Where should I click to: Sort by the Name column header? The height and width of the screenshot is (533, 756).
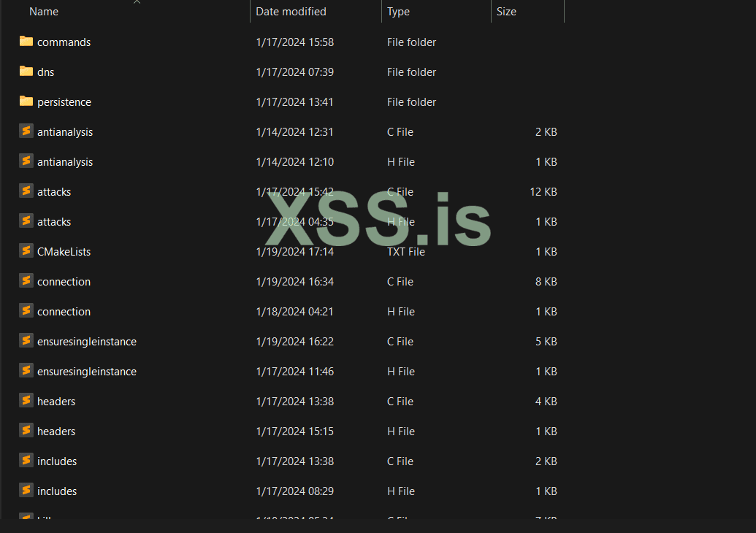coord(44,12)
